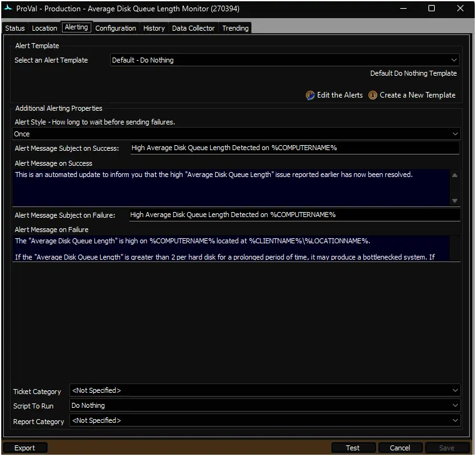Click the success message scrollbar up arrow
The height and width of the screenshot is (456, 476).
pyautogui.click(x=455, y=175)
